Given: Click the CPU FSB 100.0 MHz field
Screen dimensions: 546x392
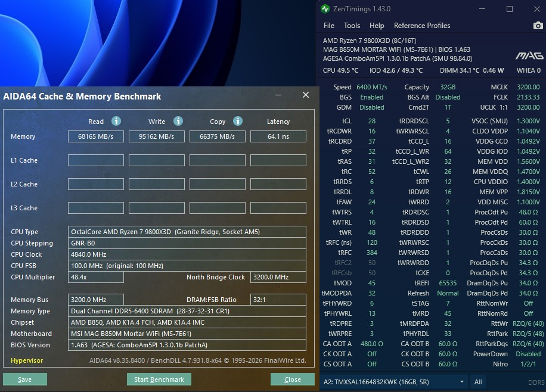Looking at the screenshot, I should [187, 266].
